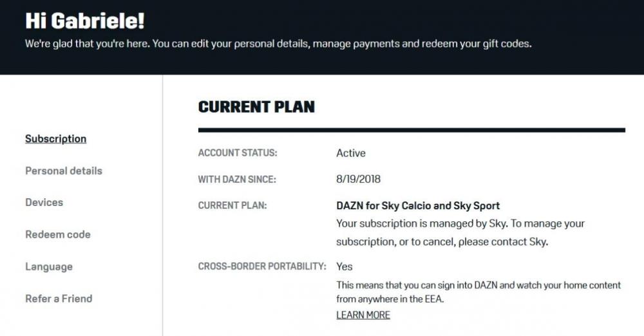Click the CROSS-BORDER PORTABILITY label
The height and width of the screenshot is (336, 644).
(x=261, y=266)
